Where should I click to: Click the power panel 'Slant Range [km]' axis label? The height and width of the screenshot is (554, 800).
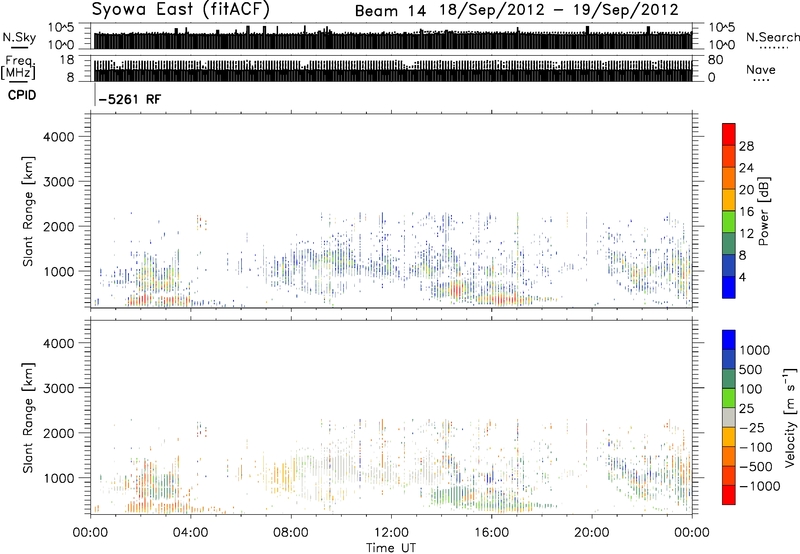click(28, 211)
